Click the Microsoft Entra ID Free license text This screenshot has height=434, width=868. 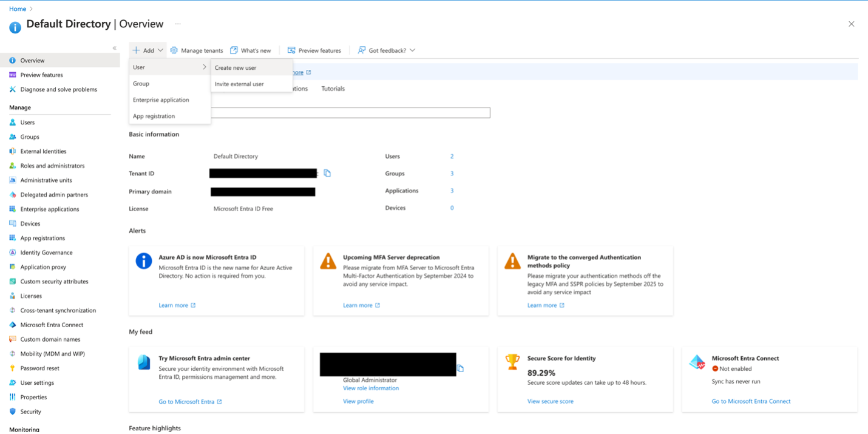(x=243, y=209)
